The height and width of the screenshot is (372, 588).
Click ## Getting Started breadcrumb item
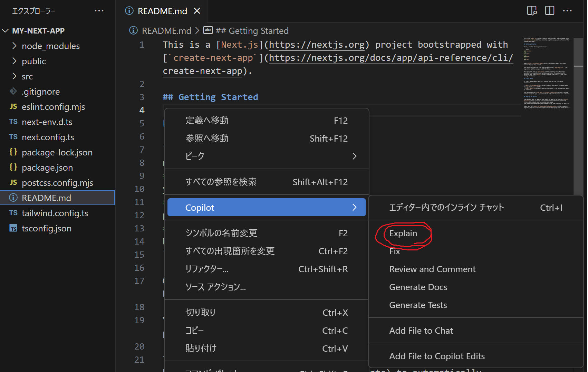click(x=252, y=31)
